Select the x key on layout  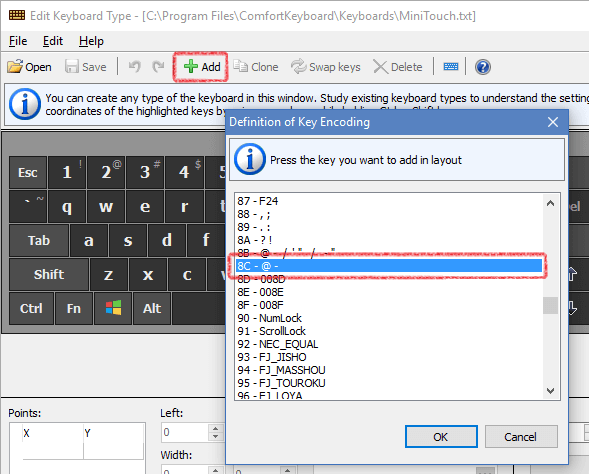[148, 275]
